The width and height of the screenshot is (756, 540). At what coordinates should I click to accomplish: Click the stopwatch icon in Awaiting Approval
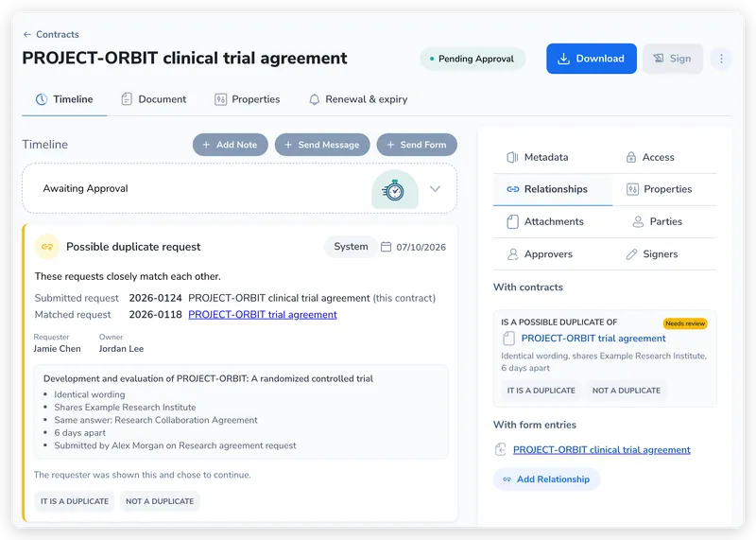pos(394,190)
